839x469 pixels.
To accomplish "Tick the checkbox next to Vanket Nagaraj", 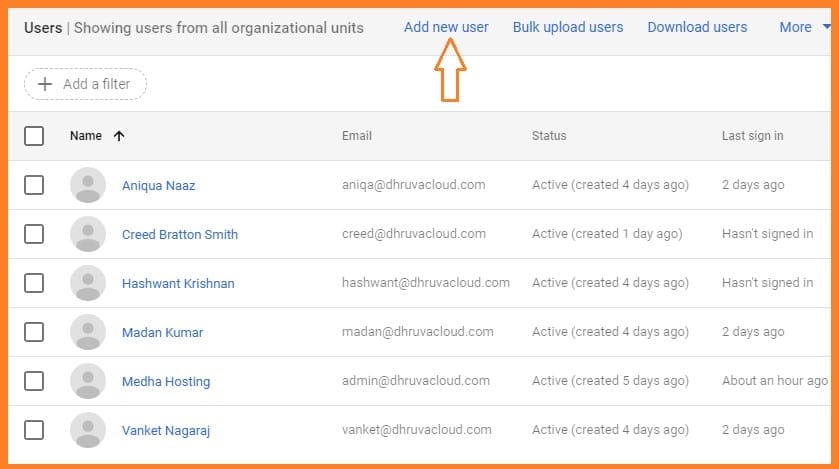I will (x=34, y=430).
